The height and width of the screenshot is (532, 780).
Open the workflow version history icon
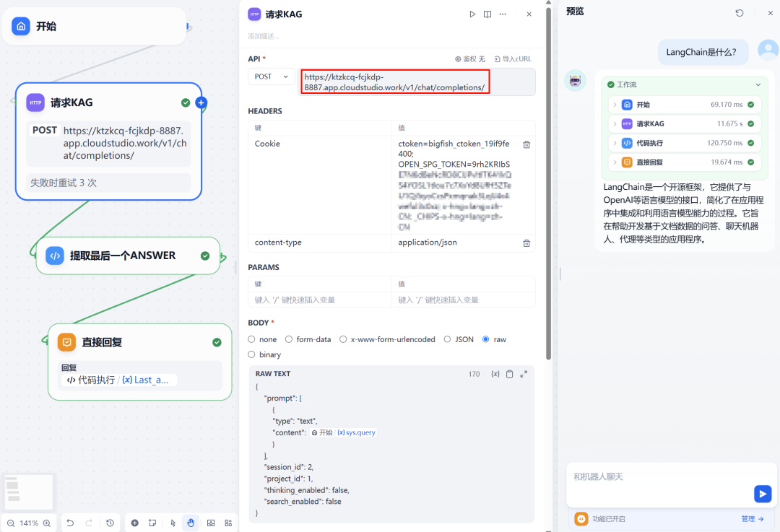click(110, 523)
